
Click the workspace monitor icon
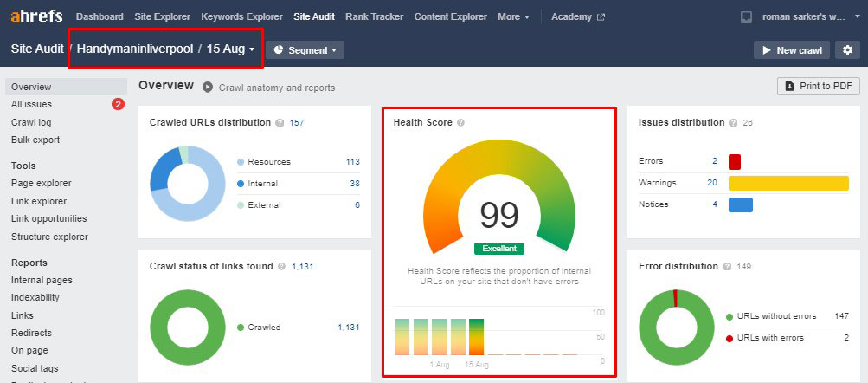point(747,17)
